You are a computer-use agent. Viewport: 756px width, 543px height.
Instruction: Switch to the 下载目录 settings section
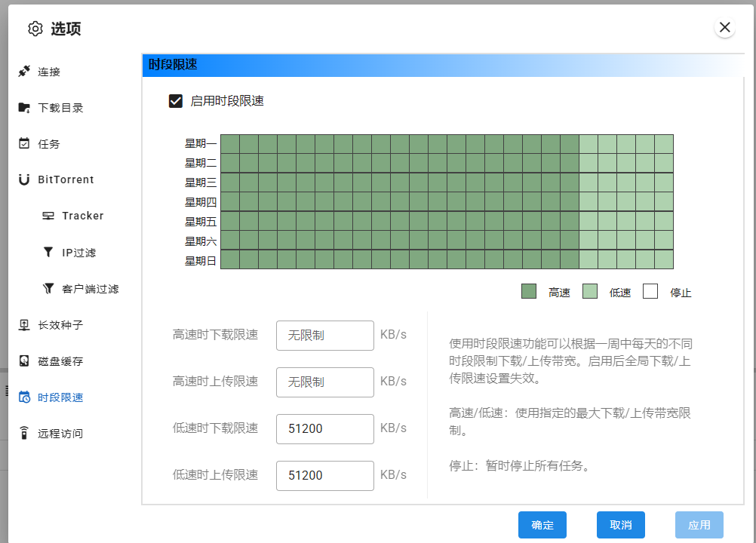coord(60,108)
